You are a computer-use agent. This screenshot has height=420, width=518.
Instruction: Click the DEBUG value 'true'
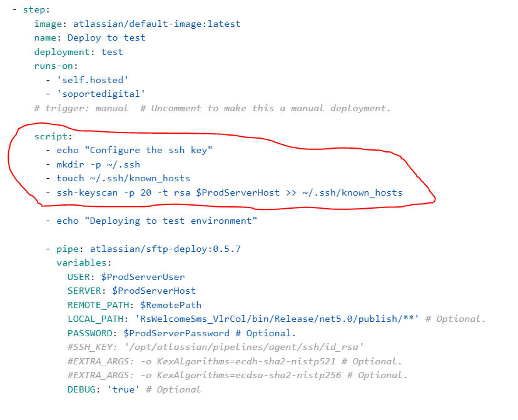click(x=123, y=389)
